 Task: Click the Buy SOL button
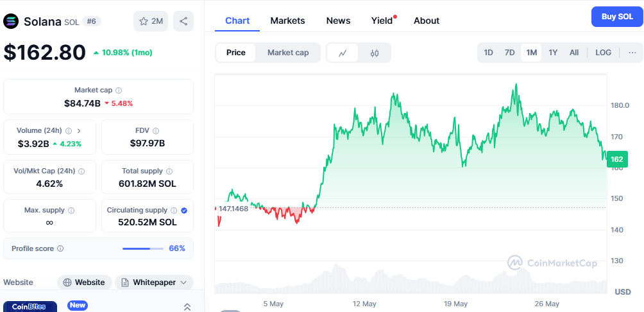point(617,17)
